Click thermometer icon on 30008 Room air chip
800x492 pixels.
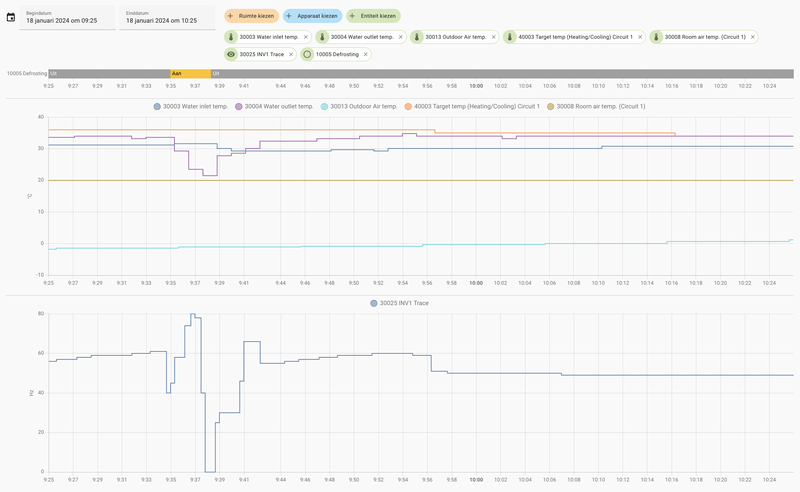coord(656,37)
